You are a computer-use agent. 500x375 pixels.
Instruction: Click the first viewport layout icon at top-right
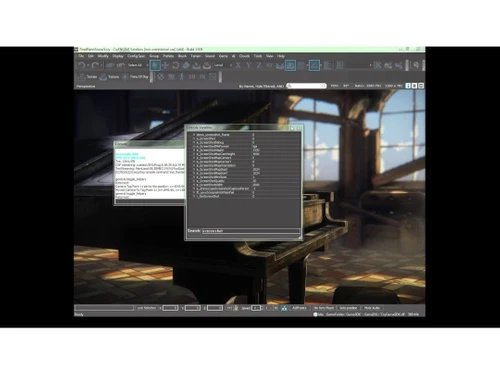(x=408, y=86)
